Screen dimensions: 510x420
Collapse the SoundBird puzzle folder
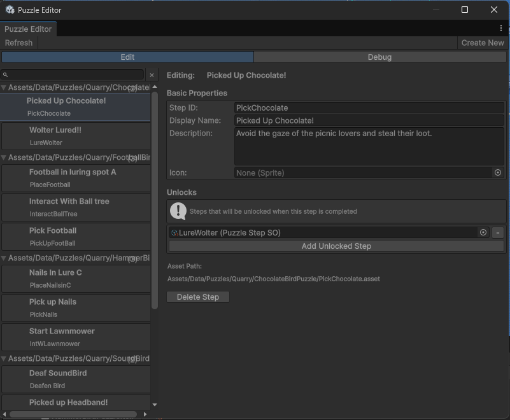tap(5, 358)
